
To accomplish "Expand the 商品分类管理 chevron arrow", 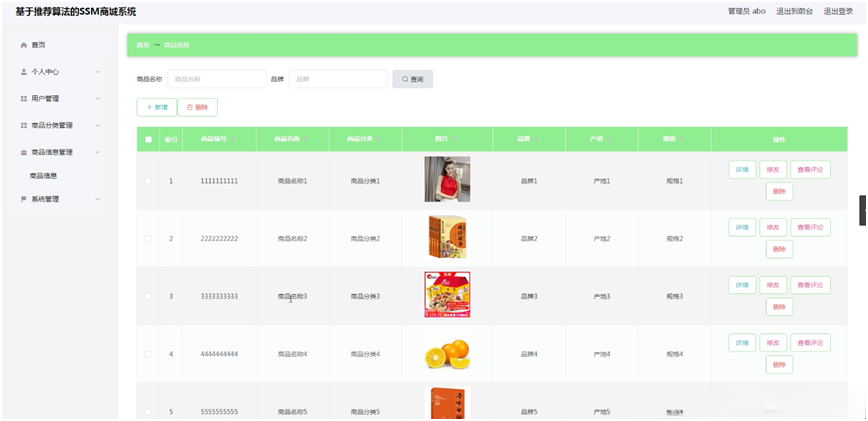I will (x=97, y=126).
